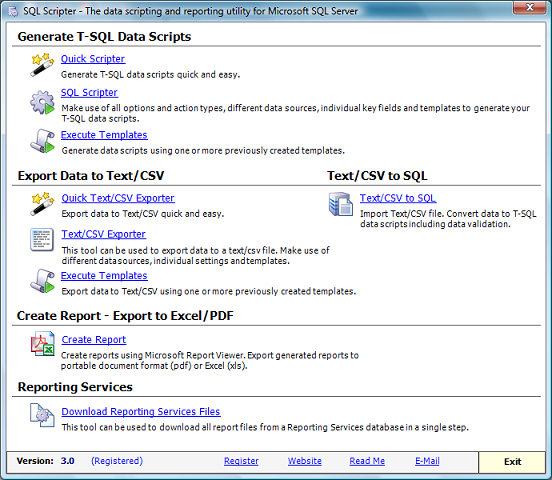
Task: Close the SQL Scripter window
Action: pyautogui.click(x=530, y=7)
